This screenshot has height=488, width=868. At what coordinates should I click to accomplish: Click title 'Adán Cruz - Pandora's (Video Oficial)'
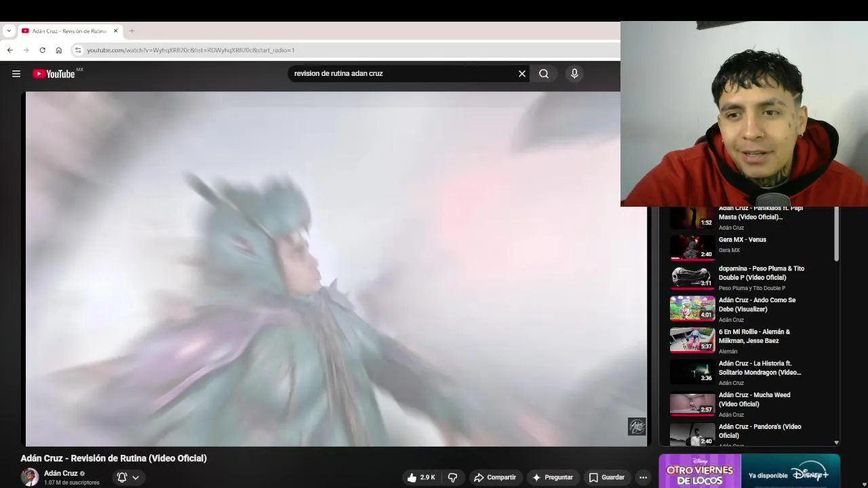point(759,431)
